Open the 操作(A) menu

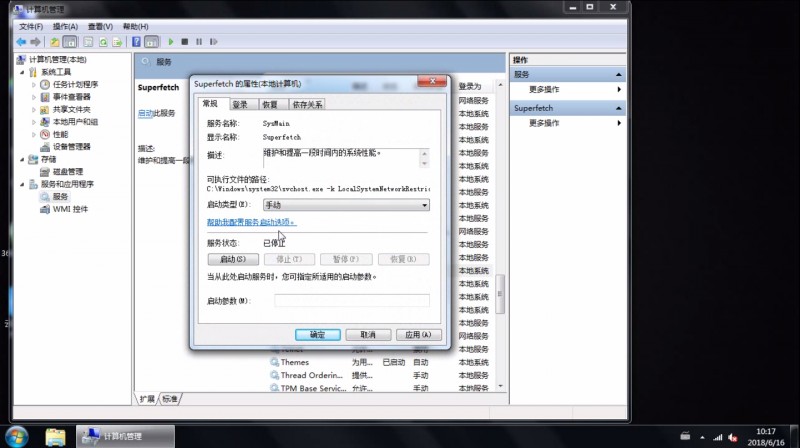point(65,27)
